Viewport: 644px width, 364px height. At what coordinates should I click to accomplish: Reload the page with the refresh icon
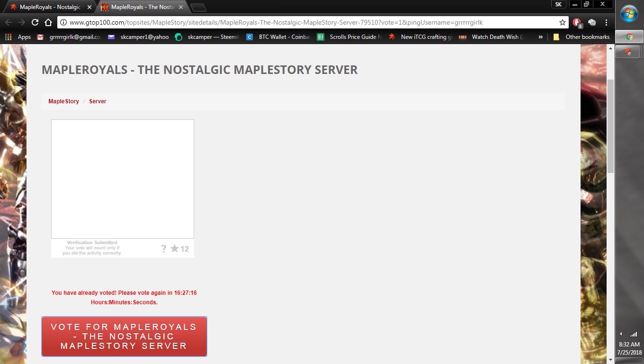[35, 22]
